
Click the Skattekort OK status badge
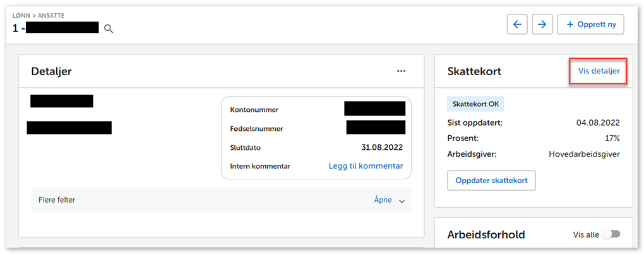point(475,104)
